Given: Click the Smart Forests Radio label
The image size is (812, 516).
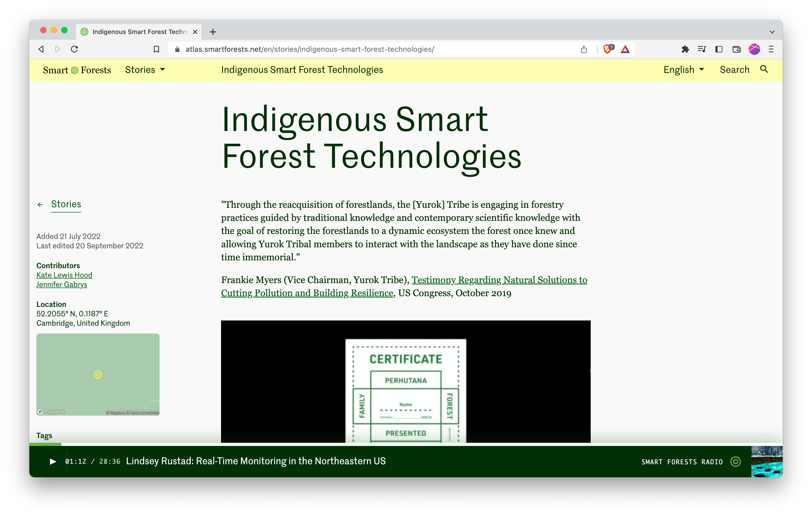Looking at the screenshot, I should pyautogui.click(x=682, y=462).
